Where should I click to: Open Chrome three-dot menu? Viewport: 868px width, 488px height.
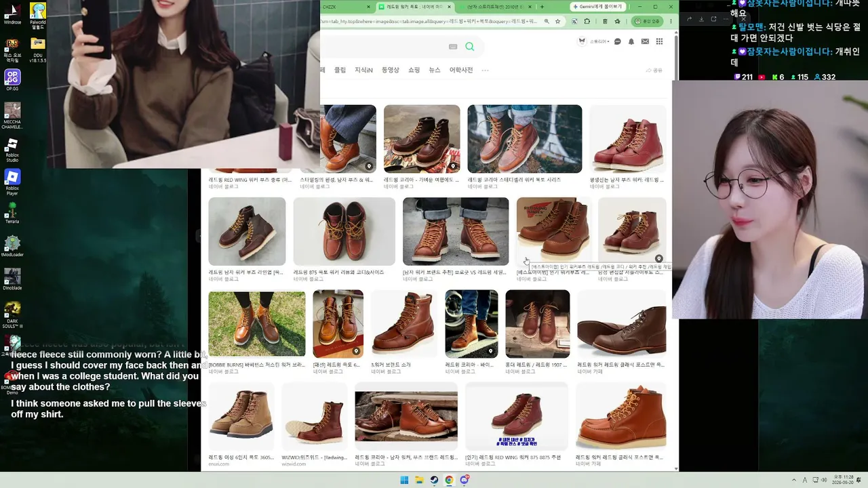click(x=671, y=21)
